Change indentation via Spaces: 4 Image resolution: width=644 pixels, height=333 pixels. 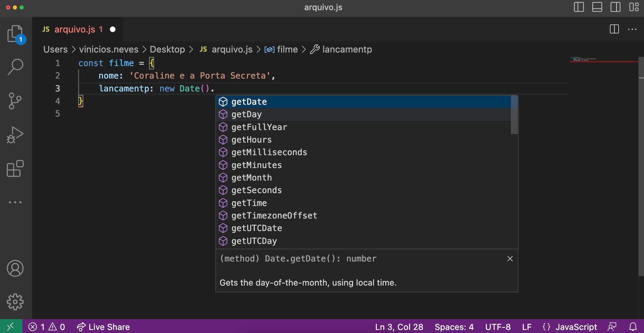click(x=454, y=327)
